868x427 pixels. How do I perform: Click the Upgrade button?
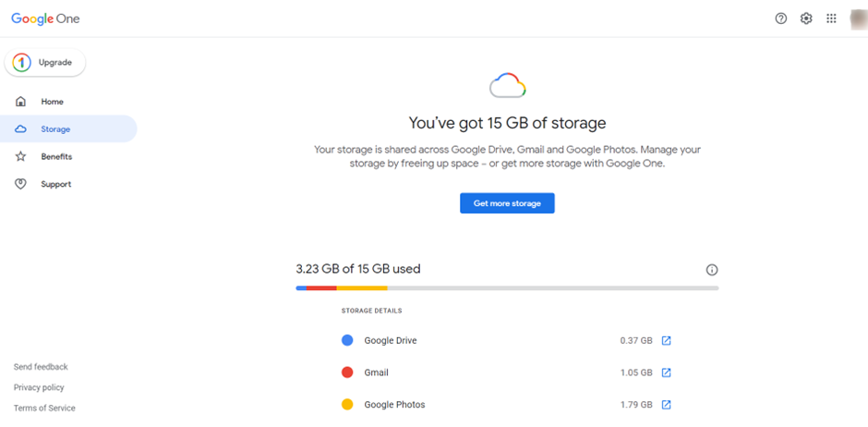[x=46, y=63]
